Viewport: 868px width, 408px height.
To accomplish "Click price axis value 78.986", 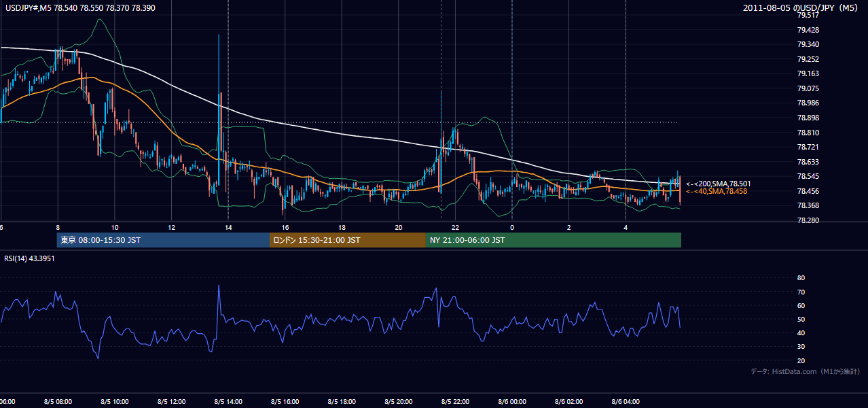I will [x=808, y=103].
